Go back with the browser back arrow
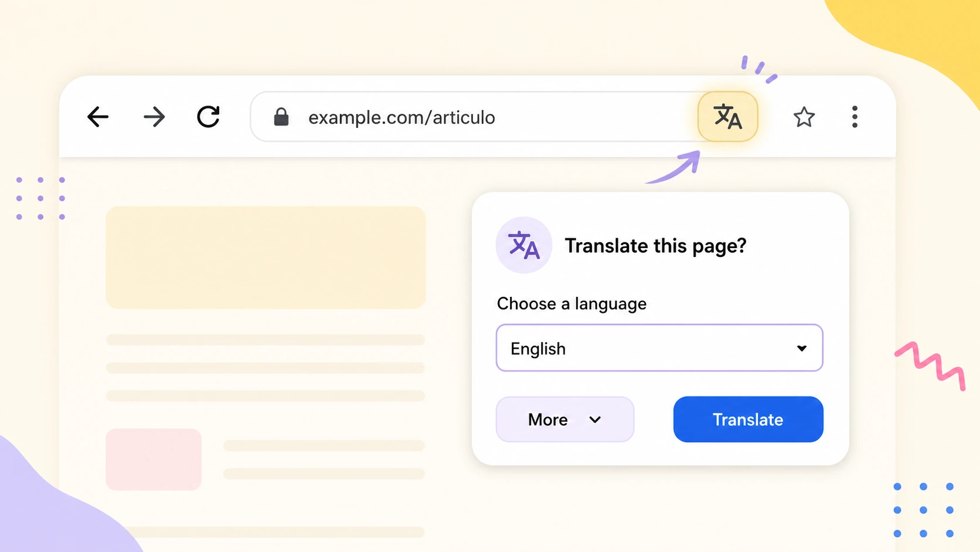Viewport: 980px width, 552px height. click(98, 117)
